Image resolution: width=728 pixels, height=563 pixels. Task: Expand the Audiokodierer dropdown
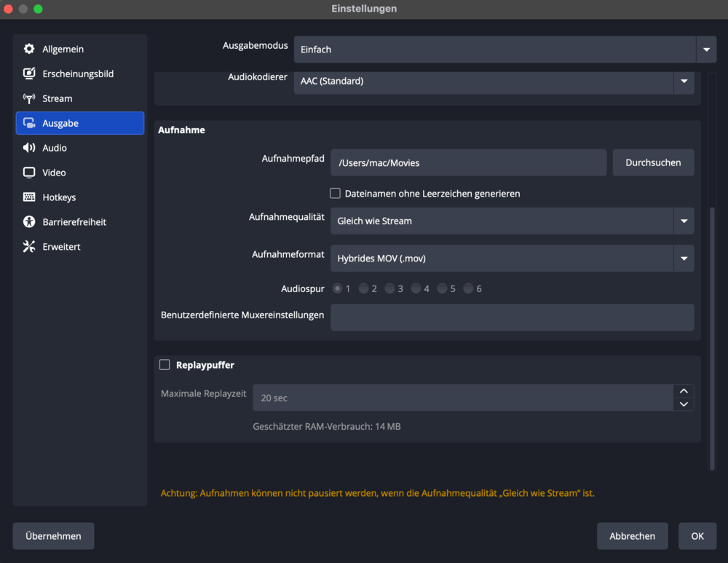click(683, 82)
